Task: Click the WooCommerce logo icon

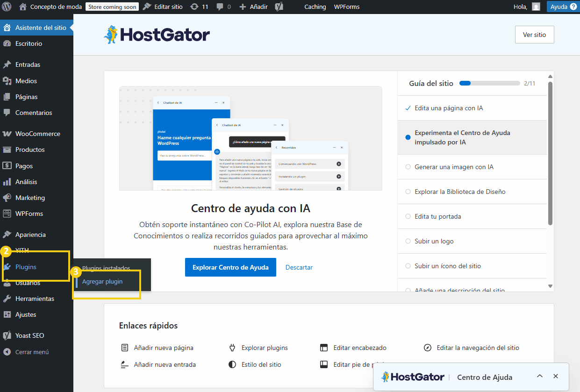Action: point(7,134)
